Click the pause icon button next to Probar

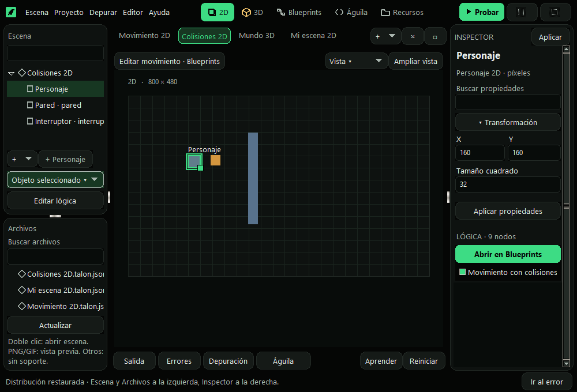522,12
